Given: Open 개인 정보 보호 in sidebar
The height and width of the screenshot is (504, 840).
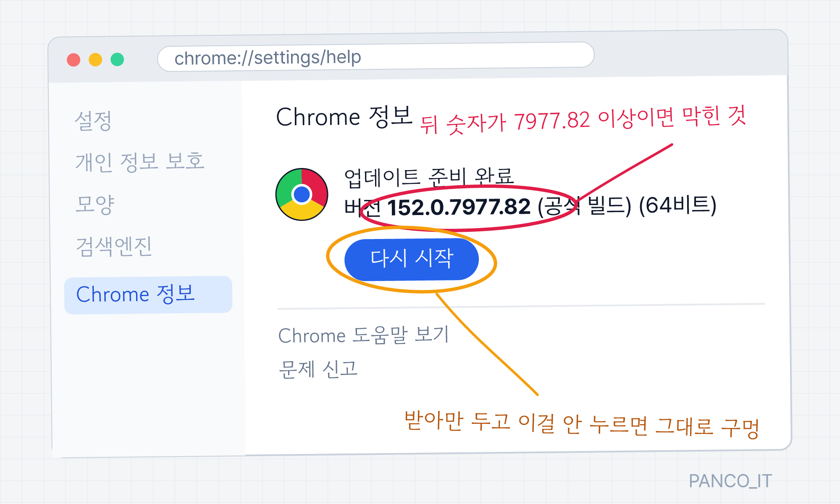Looking at the screenshot, I should [x=140, y=162].
